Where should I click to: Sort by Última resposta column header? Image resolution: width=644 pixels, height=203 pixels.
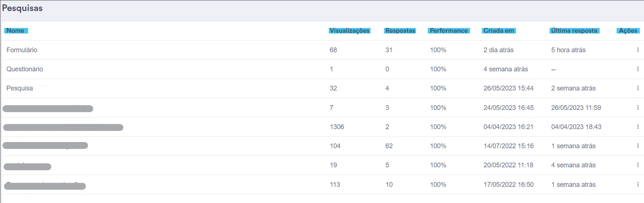coord(574,31)
